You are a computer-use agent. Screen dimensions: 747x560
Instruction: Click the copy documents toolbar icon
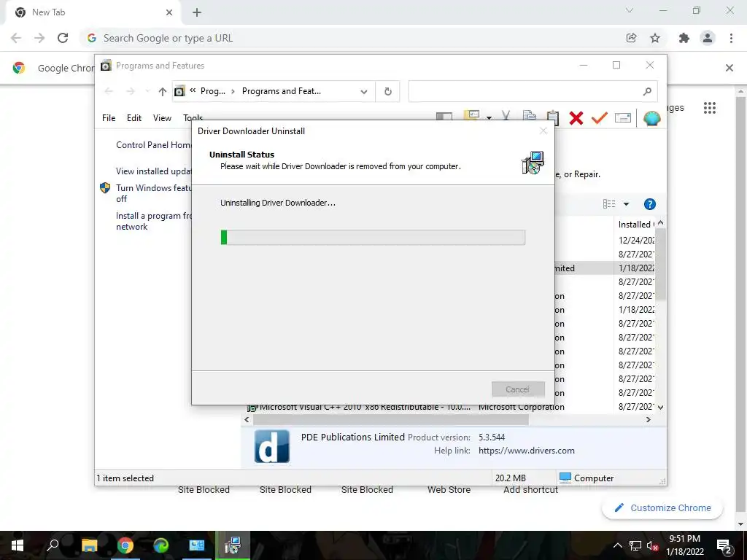click(x=530, y=117)
